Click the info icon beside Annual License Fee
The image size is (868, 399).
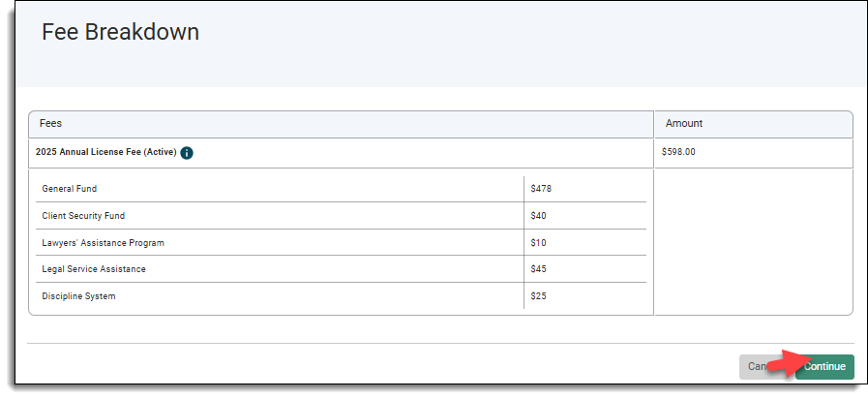(x=187, y=153)
